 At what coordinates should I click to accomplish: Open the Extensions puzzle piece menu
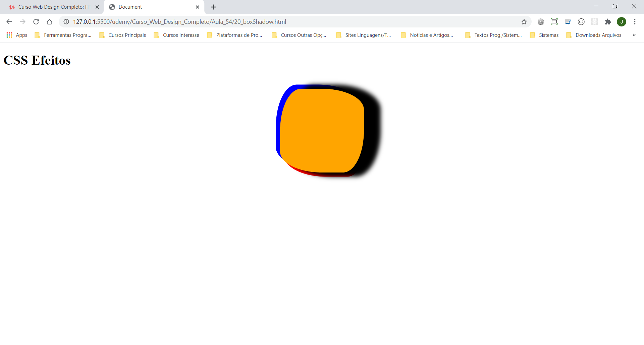(x=608, y=22)
